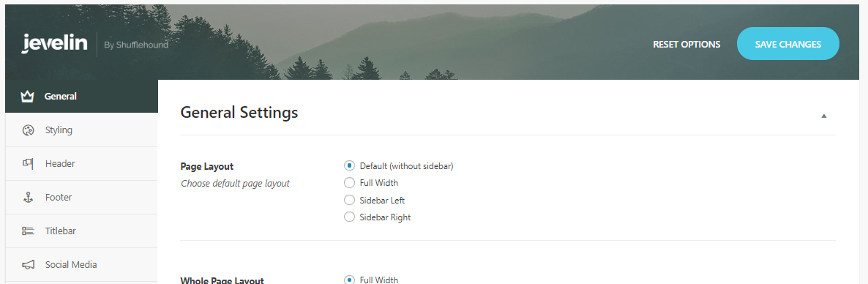Screen dimensions: 868x284
Task: Open the Footer settings tab
Action: point(81,197)
